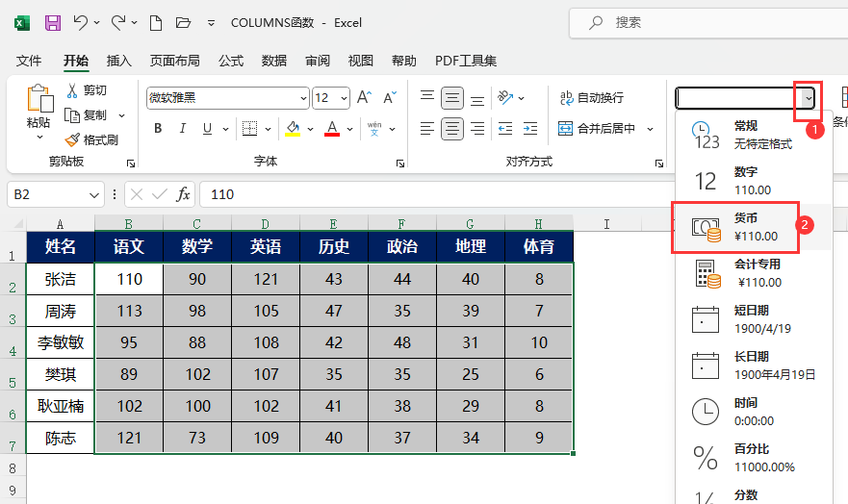848x504 pixels.
Task: Open the Customize Quick Access Toolbar arrow
Action: [x=211, y=23]
